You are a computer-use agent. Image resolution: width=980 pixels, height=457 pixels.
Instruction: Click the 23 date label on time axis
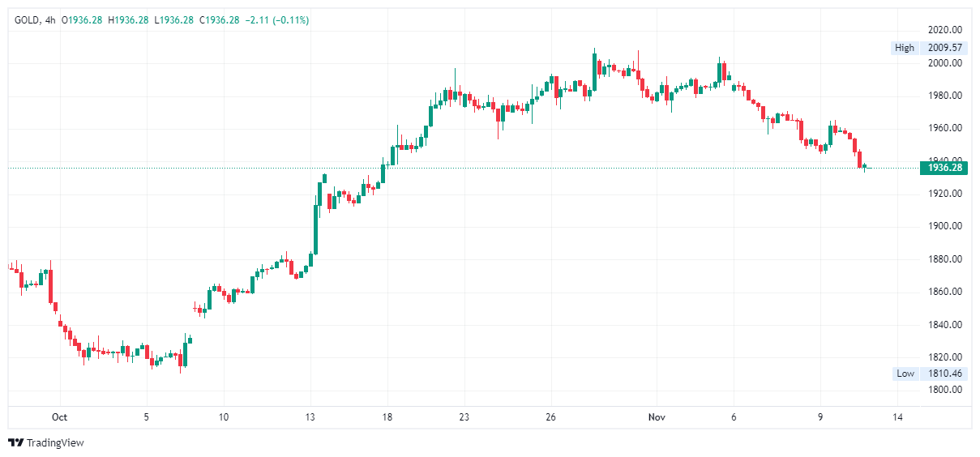[463, 417]
